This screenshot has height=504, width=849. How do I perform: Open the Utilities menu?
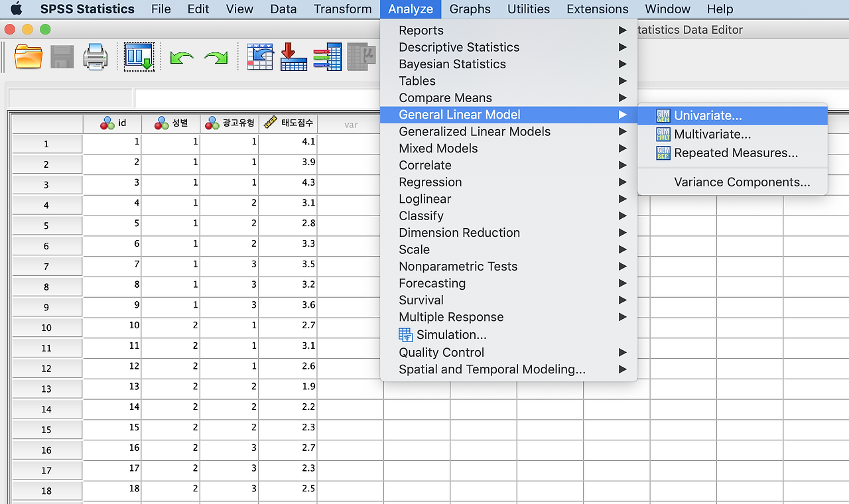click(x=529, y=9)
